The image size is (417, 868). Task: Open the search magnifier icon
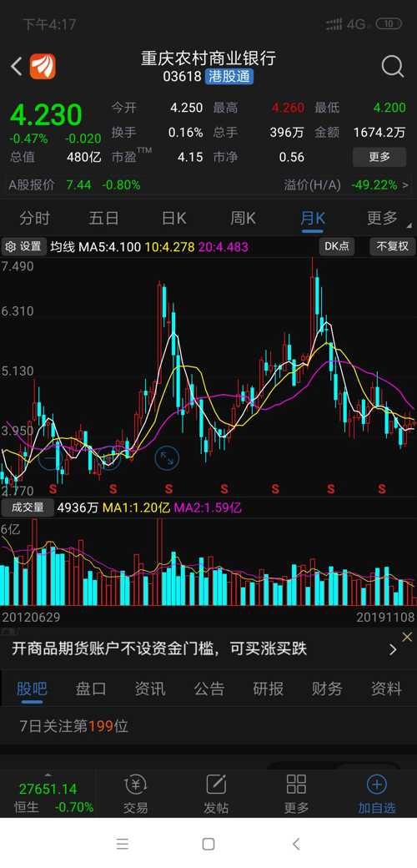pyautogui.click(x=392, y=67)
